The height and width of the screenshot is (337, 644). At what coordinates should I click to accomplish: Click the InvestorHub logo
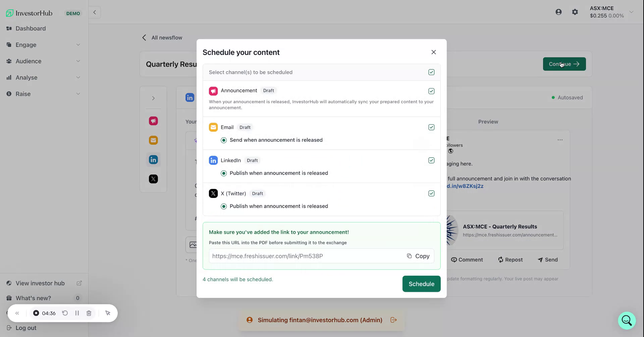point(29,13)
